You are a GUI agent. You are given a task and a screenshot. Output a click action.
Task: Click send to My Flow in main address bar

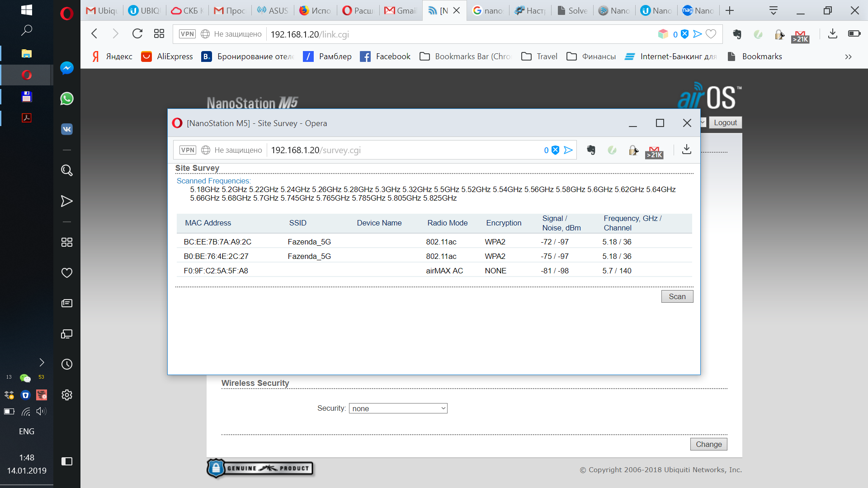698,34
